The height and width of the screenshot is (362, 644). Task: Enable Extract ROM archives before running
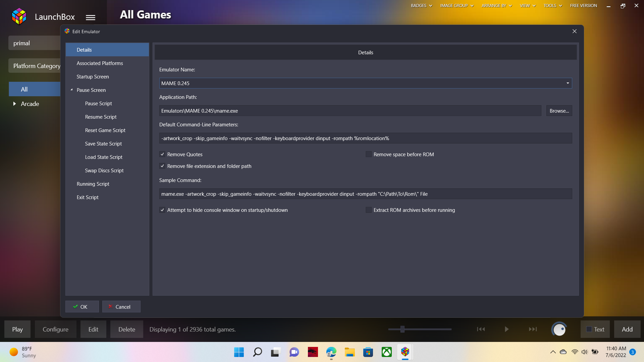pos(369,210)
